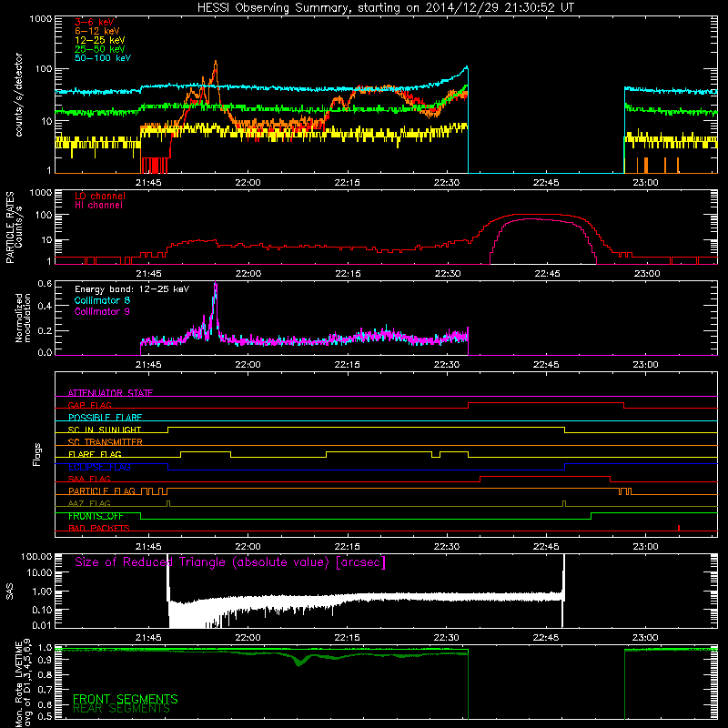
Task: Click the ATTENUATOR_STATE flag label
Action: (x=110, y=393)
